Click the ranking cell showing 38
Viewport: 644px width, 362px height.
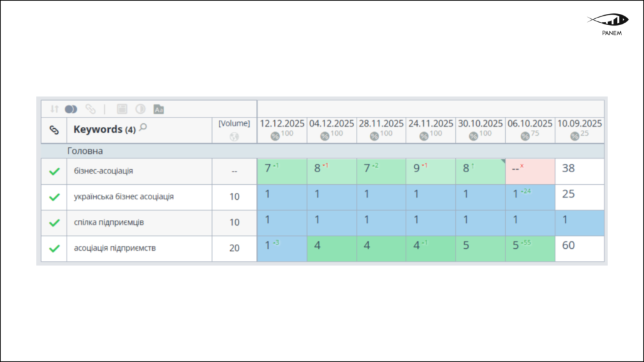(x=578, y=170)
